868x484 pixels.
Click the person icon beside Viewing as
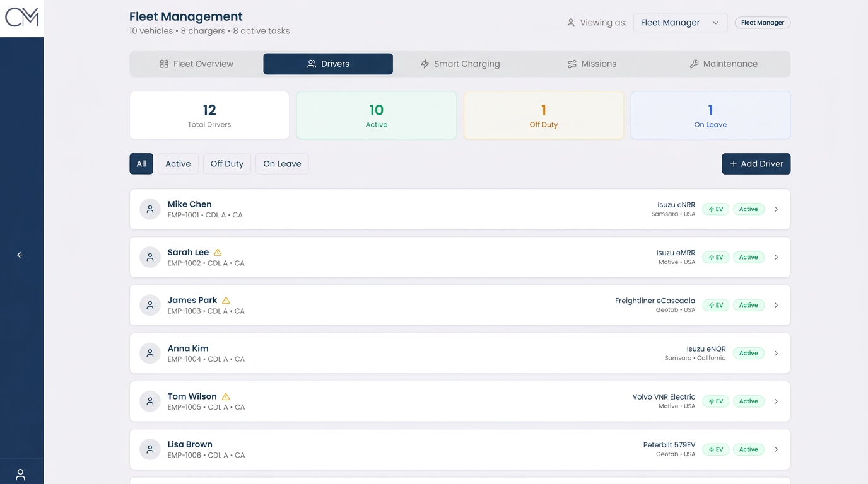571,23
